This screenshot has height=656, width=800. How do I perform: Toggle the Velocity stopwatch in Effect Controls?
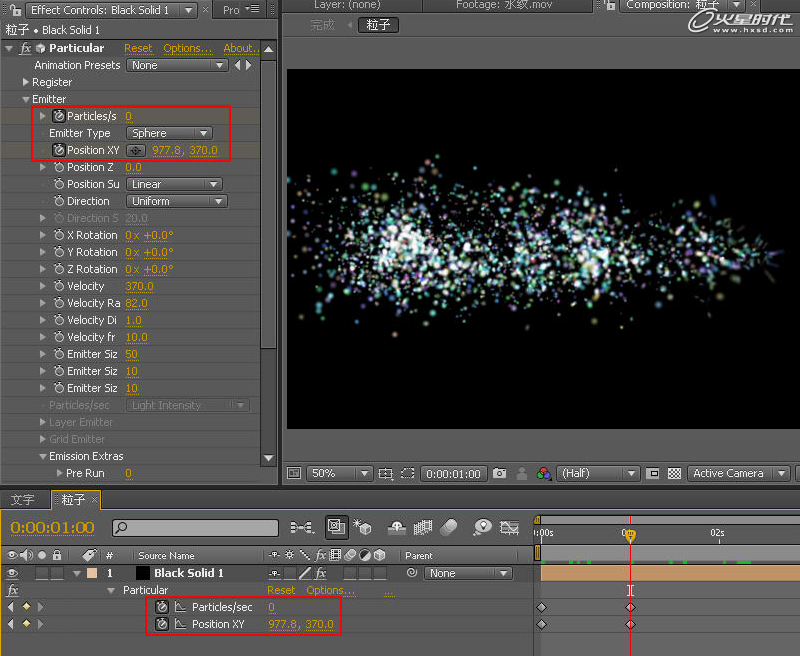58,286
